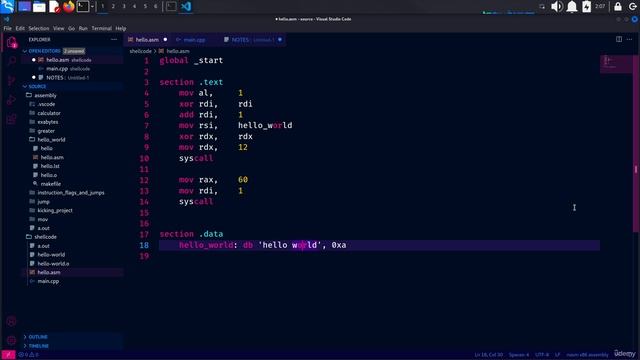This screenshot has height=360, width=640.
Task: Click the terminal window taskbar button
Action: 171,7
